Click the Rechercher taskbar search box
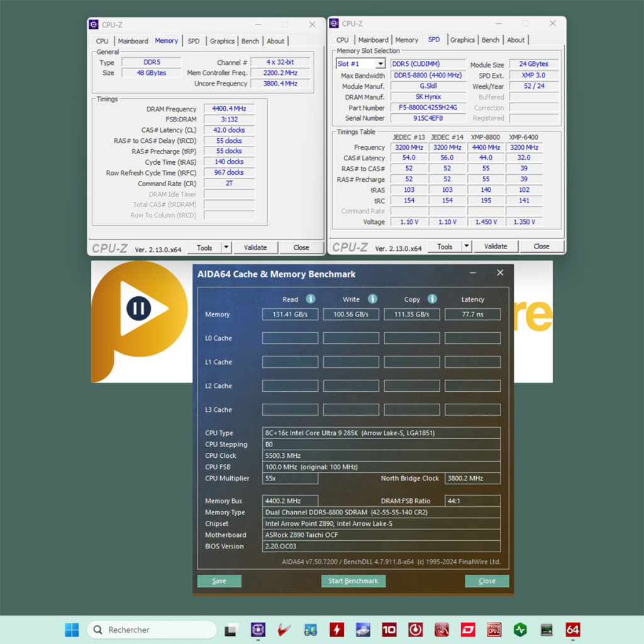Screen dimensions: 644x644 pyautogui.click(x=152, y=630)
